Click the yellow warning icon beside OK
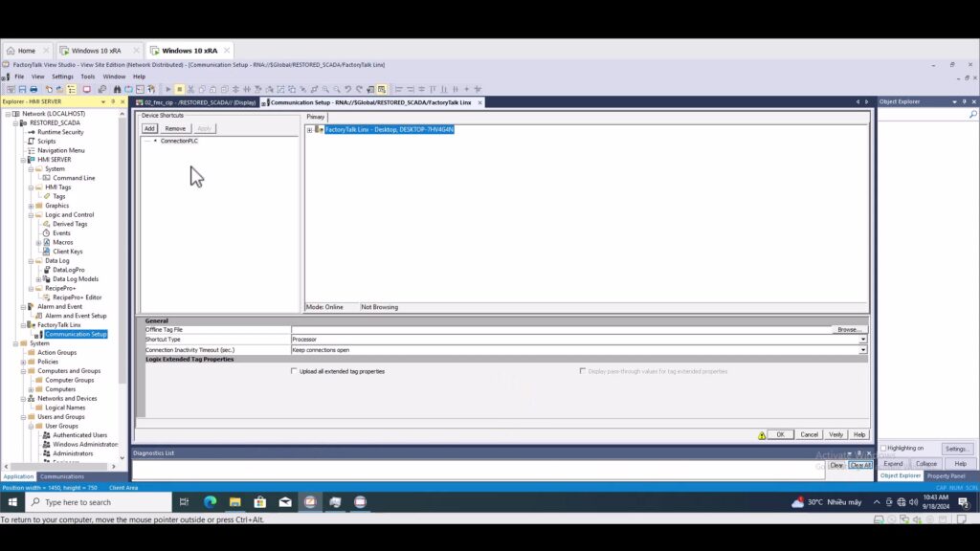The image size is (980, 551). click(762, 435)
